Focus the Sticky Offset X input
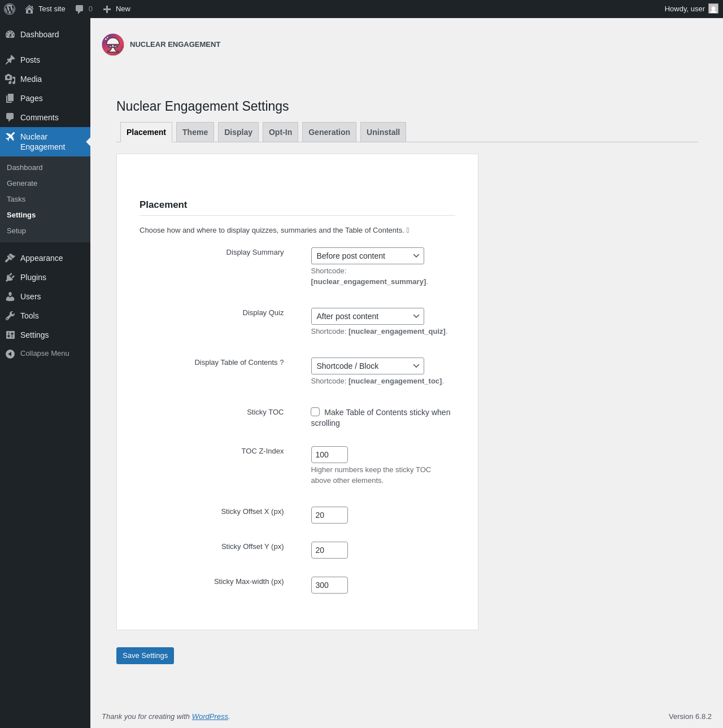 329,515
